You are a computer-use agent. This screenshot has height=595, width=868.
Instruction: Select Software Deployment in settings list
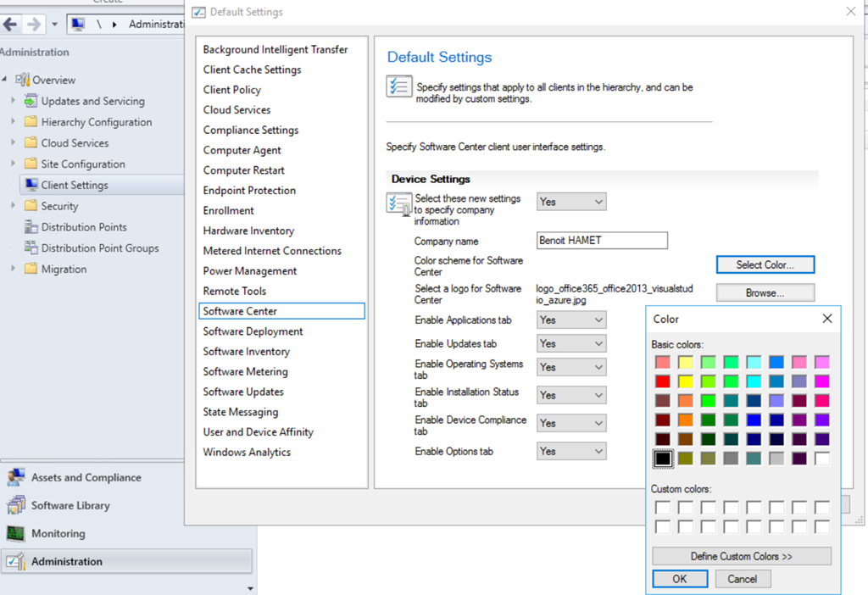[253, 331]
